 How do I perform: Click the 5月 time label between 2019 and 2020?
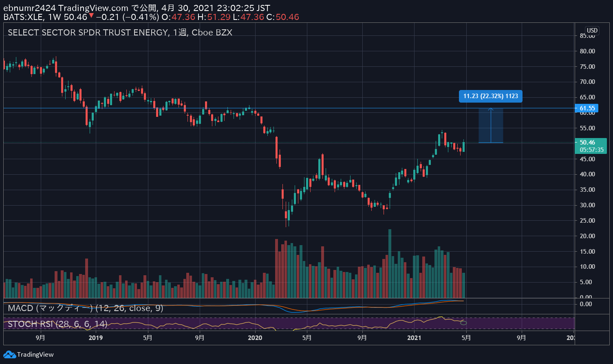148,338
